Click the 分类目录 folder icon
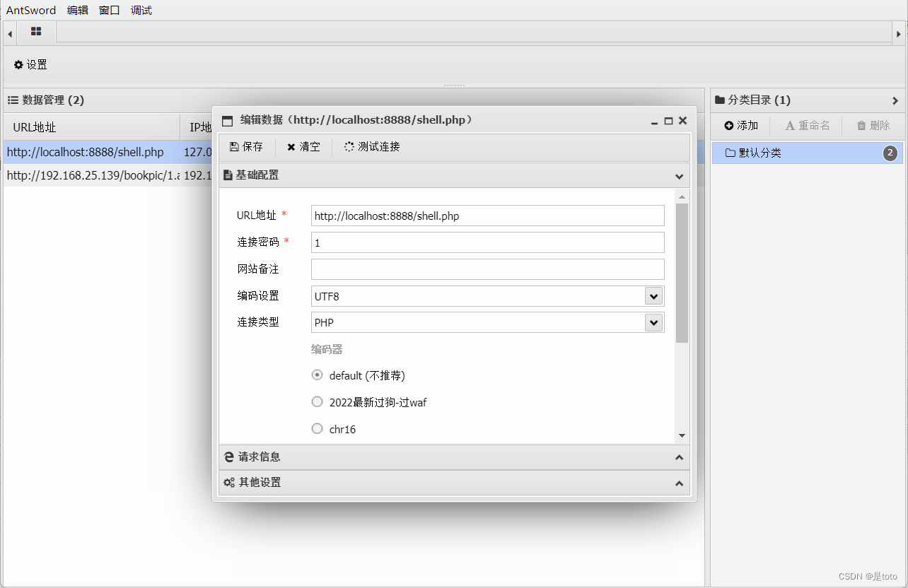Image resolution: width=908 pixels, height=588 pixels. tap(720, 100)
